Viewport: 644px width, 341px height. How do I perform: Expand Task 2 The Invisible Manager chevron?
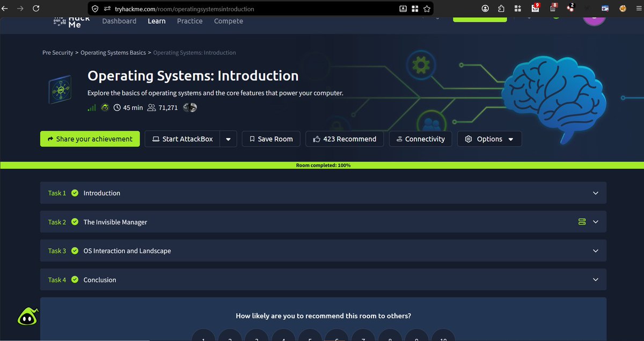point(595,222)
